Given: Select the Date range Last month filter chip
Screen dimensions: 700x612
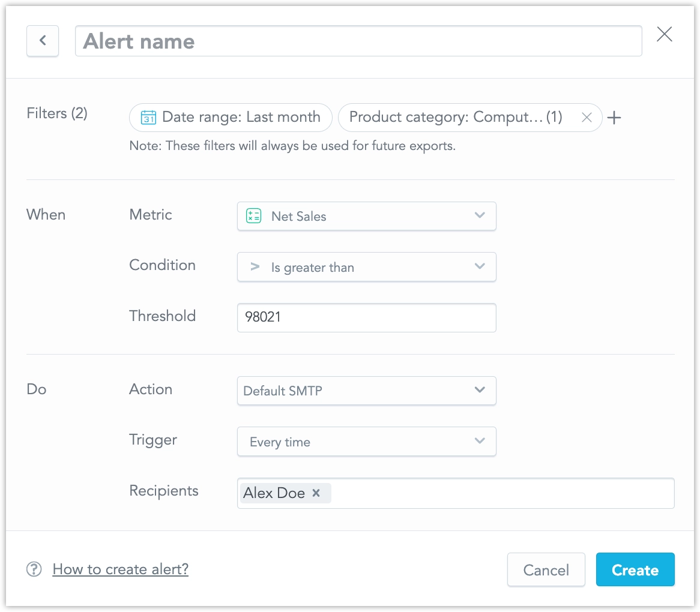Looking at the screenshot, I should (x=230, y=117).
